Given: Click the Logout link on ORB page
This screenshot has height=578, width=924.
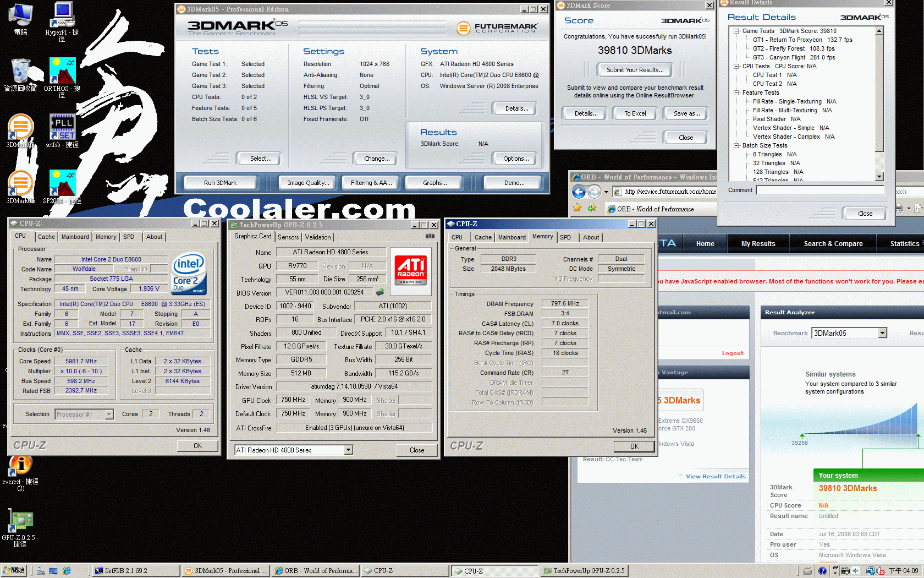Looking at the screenshot, I should pos(732,353).
